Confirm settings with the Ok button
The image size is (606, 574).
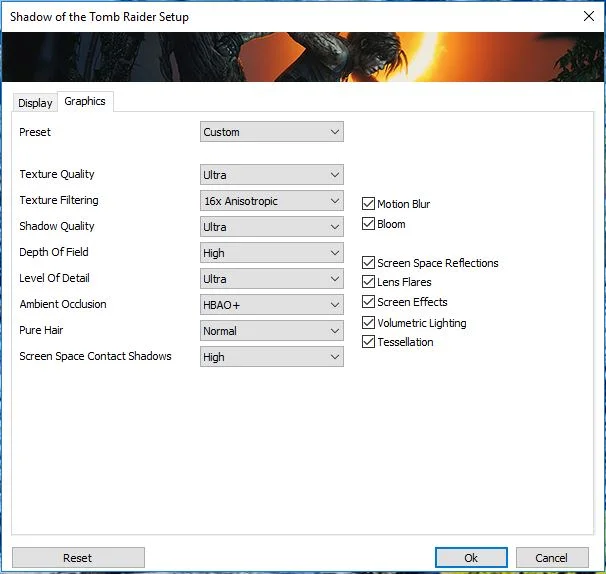471,558
